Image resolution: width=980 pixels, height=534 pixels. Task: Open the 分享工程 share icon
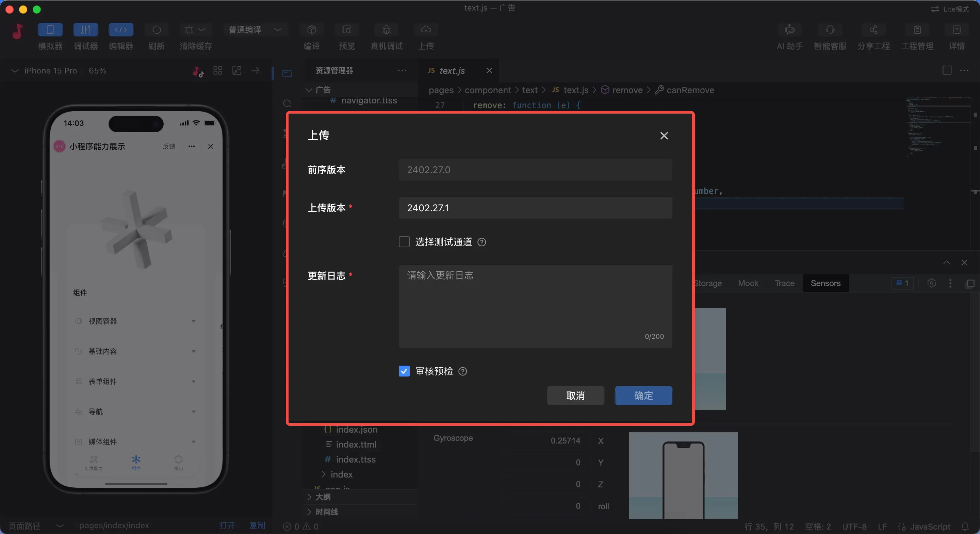pos(873,30)
